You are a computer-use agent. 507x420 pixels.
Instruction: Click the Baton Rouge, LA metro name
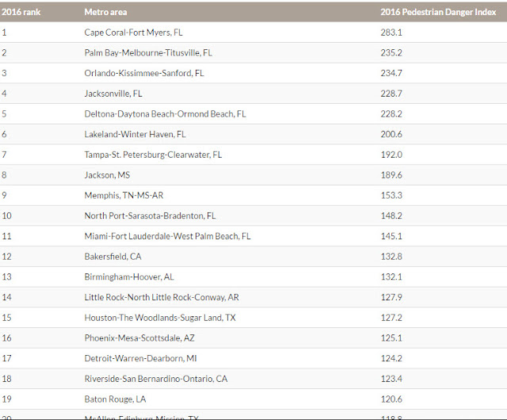tap(115, 399)
